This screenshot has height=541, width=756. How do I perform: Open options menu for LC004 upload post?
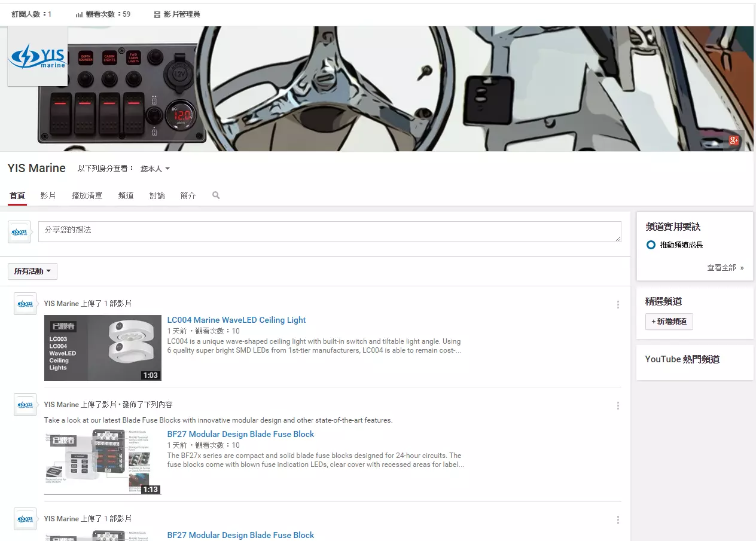click(618, 304)
